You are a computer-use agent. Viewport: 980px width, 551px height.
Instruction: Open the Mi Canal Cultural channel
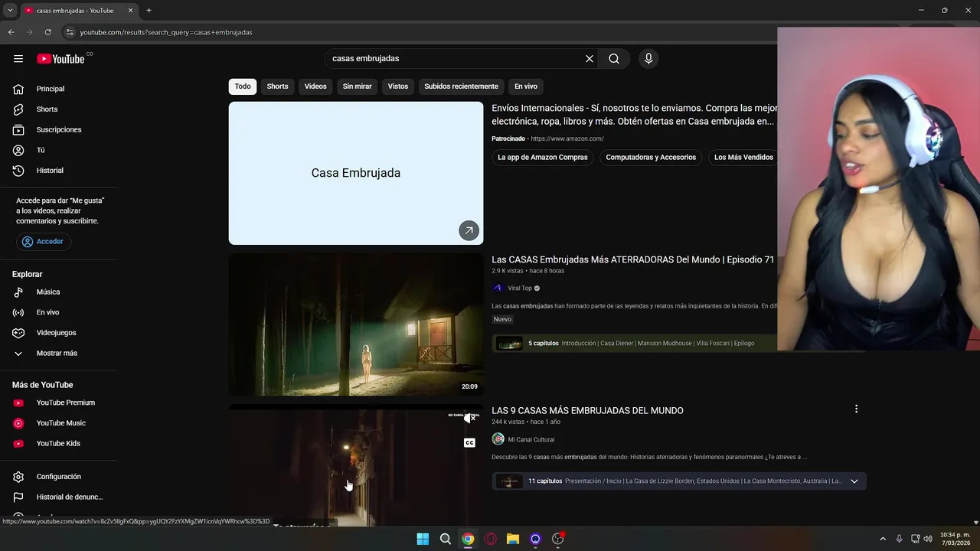pyautogui.click(x=531, y=439)
